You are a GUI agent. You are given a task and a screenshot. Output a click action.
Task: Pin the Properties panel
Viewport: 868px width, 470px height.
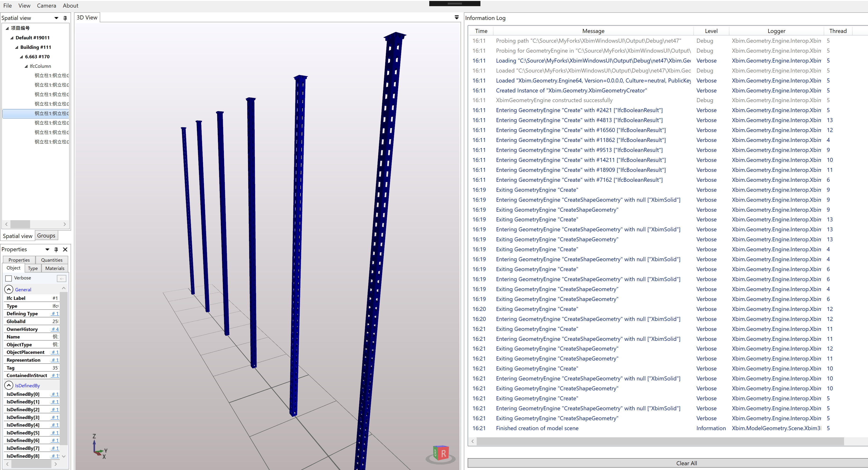(56, 250)
